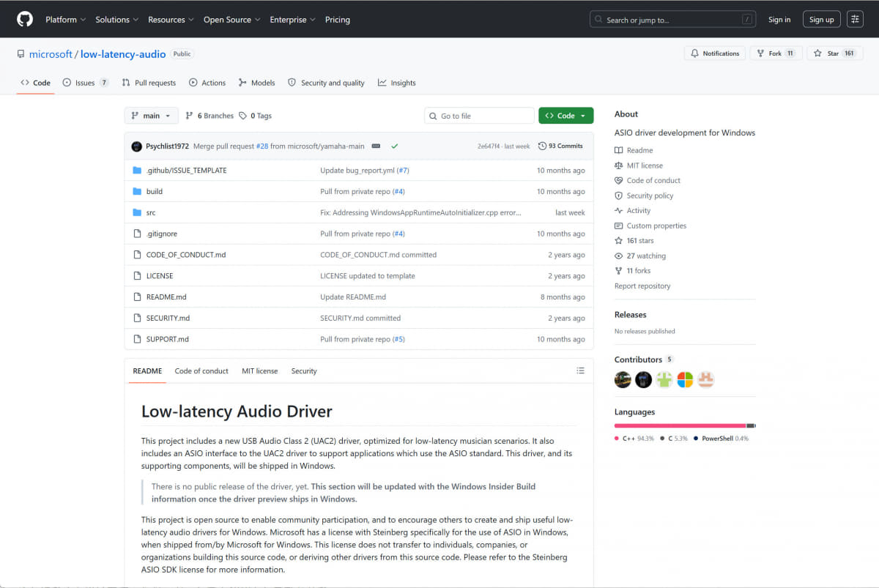Open the 93 Commits history
This screenshot has width=879, height=588.
[560, 146]
